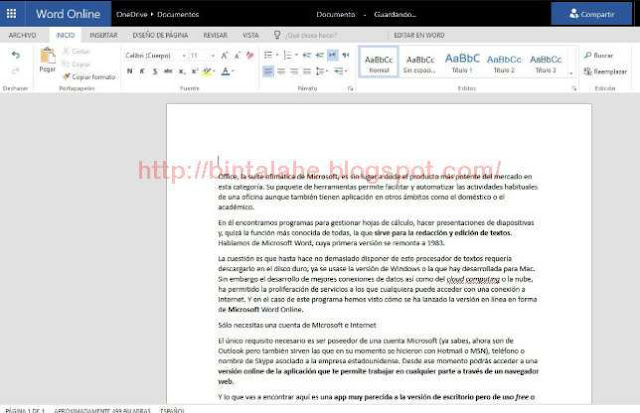Expand the numbered list style arrow
The height and width of the screenshot is (413, 640).
click(x=296, y=55)
